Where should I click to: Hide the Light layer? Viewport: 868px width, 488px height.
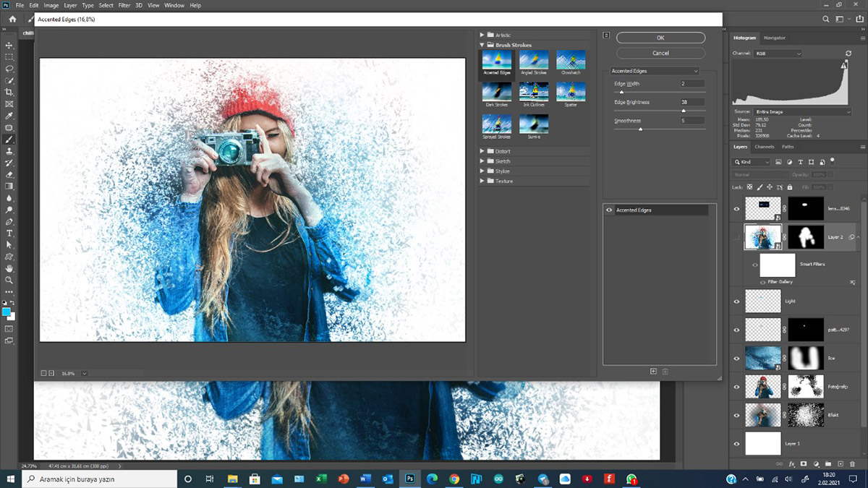736,300
